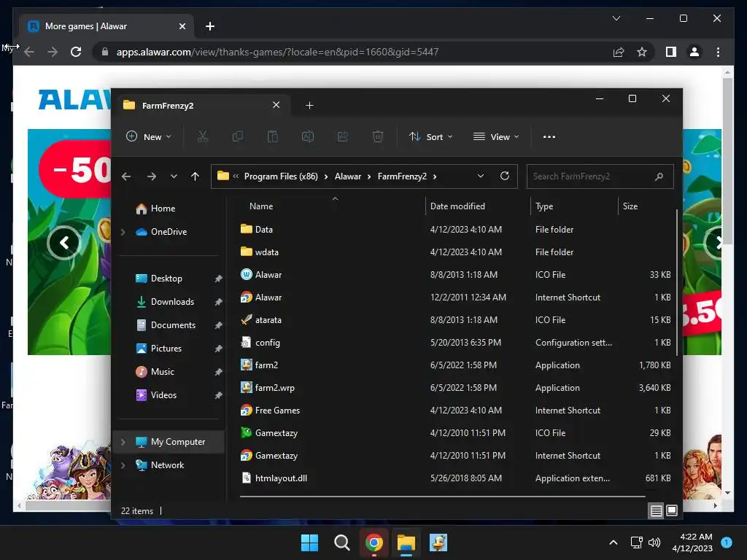This screenshot has height=560, width=747.
Task: Click the Copy icon in the Explorer toolbar
Action: (x=237, y=136)
